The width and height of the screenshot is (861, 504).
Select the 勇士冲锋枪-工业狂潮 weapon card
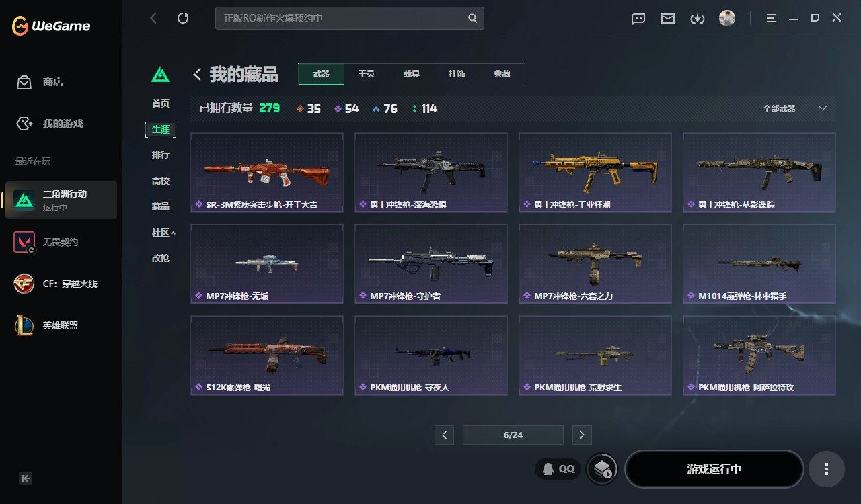click(595, 173)
